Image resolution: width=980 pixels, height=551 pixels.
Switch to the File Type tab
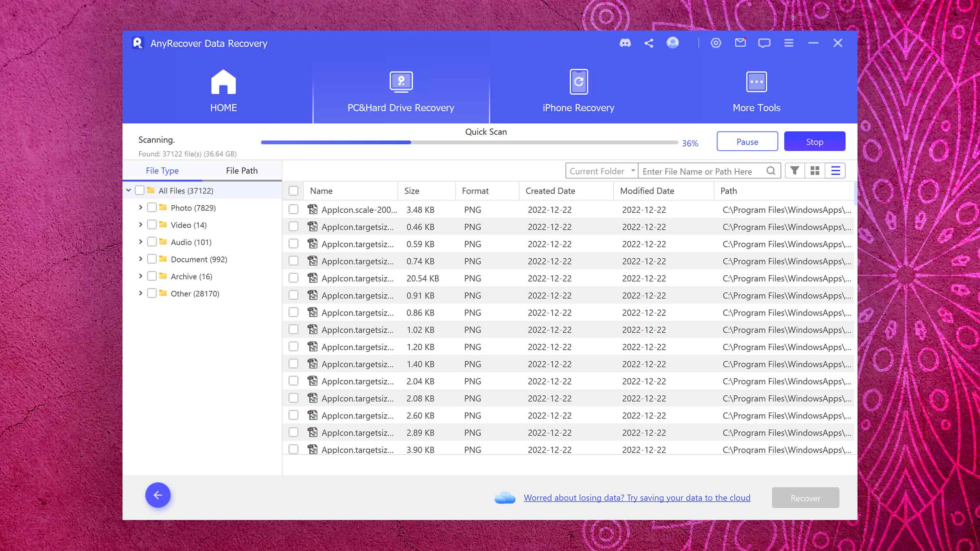point(162,171)
